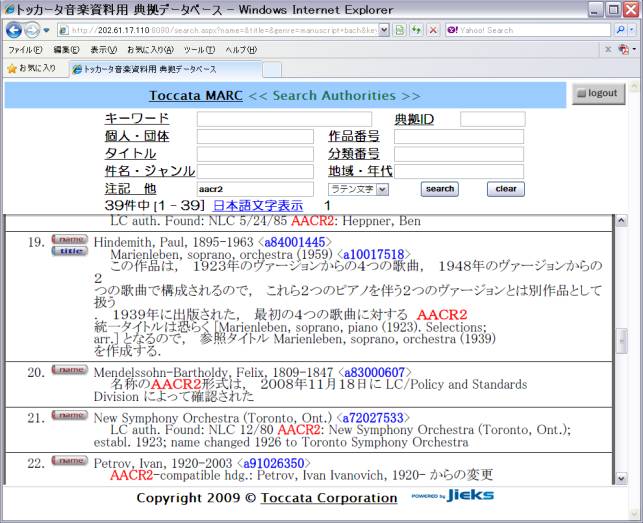The height and width of the screenshot is (523, 643).
Task: Open authority record a72027533
Action: click(x=373, y=418)
